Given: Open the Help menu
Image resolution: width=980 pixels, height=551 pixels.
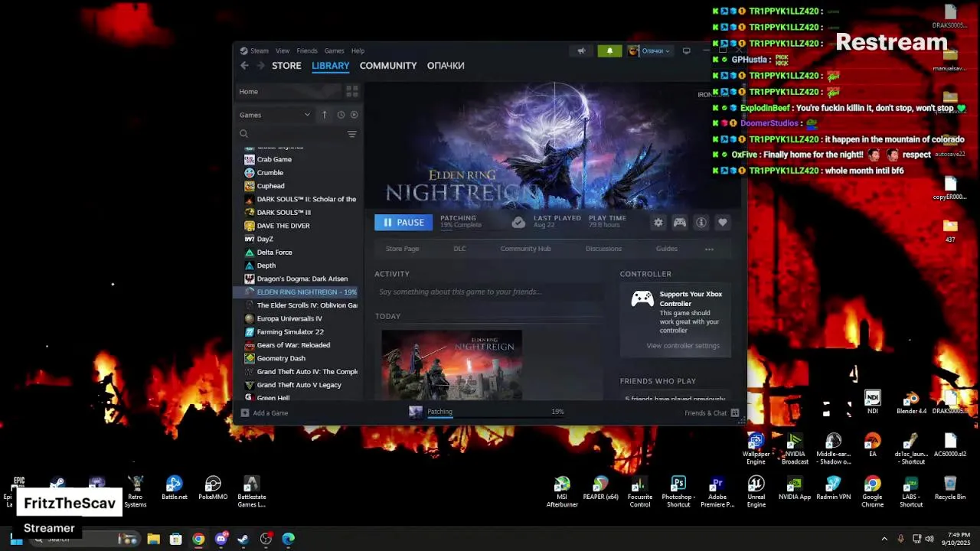Looking at the screenshot, I should point(358,51).
